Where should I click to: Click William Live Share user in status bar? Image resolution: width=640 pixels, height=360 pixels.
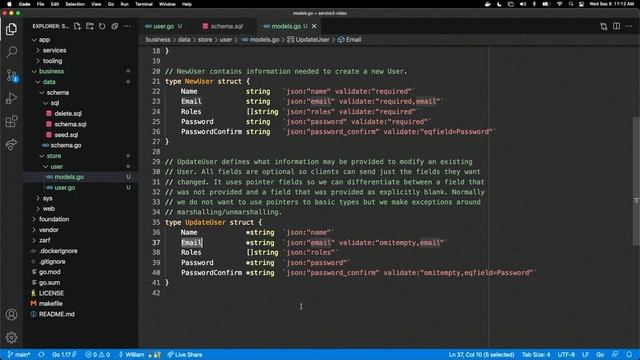coord(139,355)
